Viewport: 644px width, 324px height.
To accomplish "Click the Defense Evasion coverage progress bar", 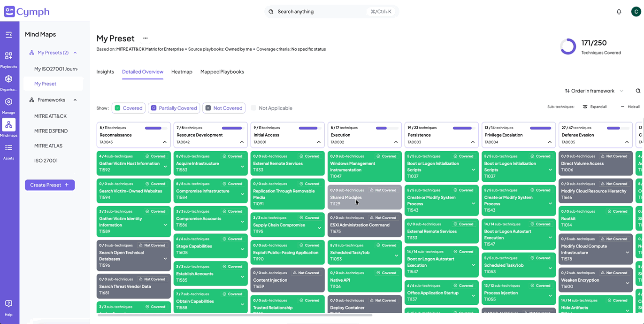I will [x=618, y=128].
